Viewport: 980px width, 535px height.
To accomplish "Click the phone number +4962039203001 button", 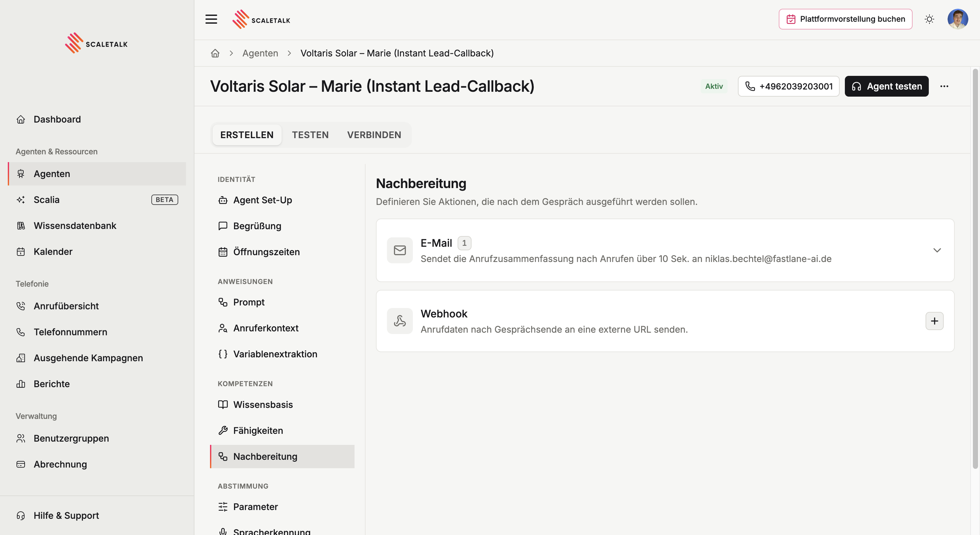I will pyautogui.click(x=788, y=86).
